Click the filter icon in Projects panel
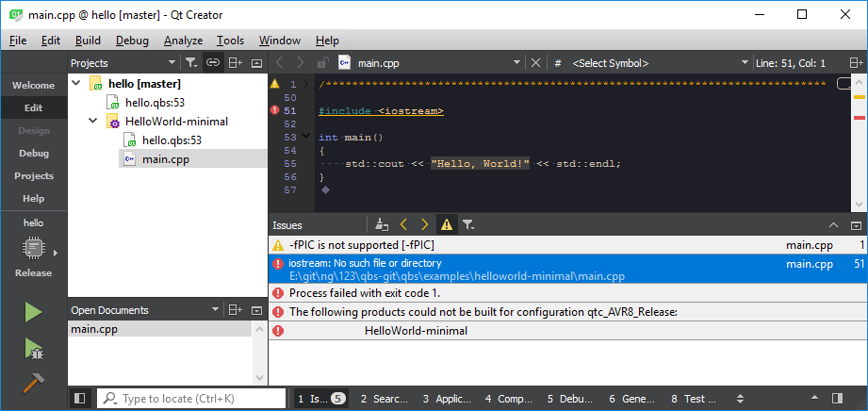Screen dimensions: 868x411 pyautogui.click(x=190, y=63)
